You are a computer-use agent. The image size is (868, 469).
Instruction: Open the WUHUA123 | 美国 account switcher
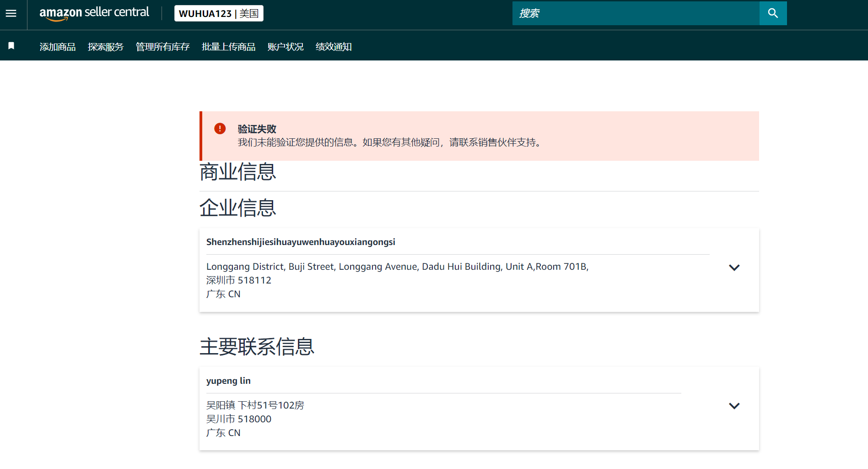(x=219, y=13)
